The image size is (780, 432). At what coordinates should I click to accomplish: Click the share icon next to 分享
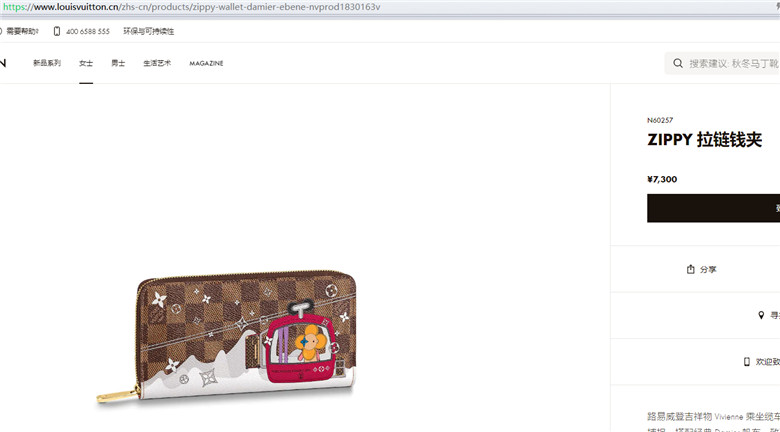point(690,269)
